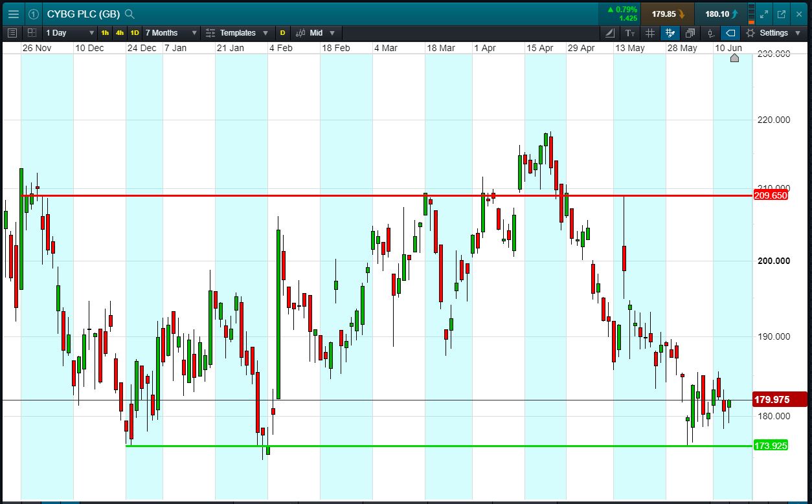
Task: Toggle the grid lines icon
Action: tap(650, 32)
